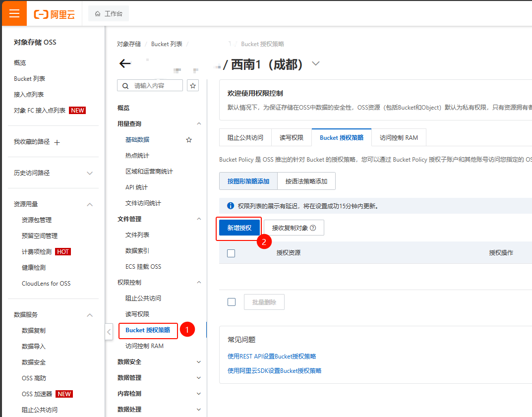Collapse sidebar with the left chevron handle

(x=109, y=332)
